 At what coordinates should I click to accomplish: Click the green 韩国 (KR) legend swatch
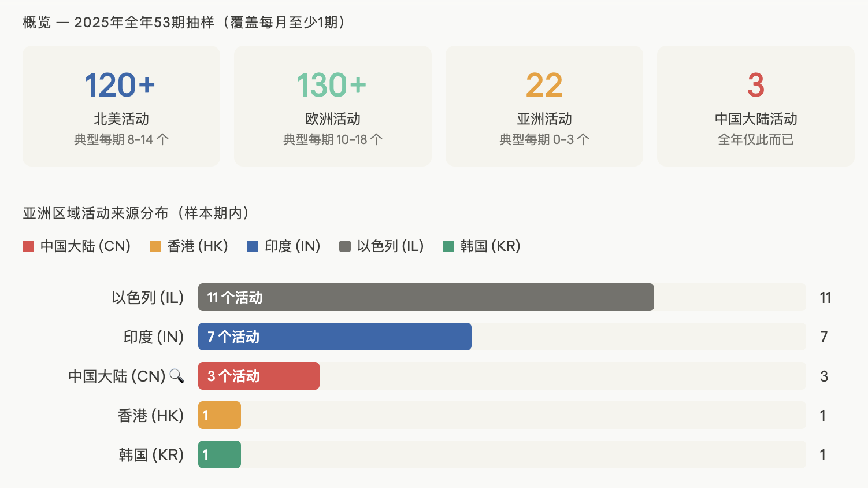click(x=448, y=246)
